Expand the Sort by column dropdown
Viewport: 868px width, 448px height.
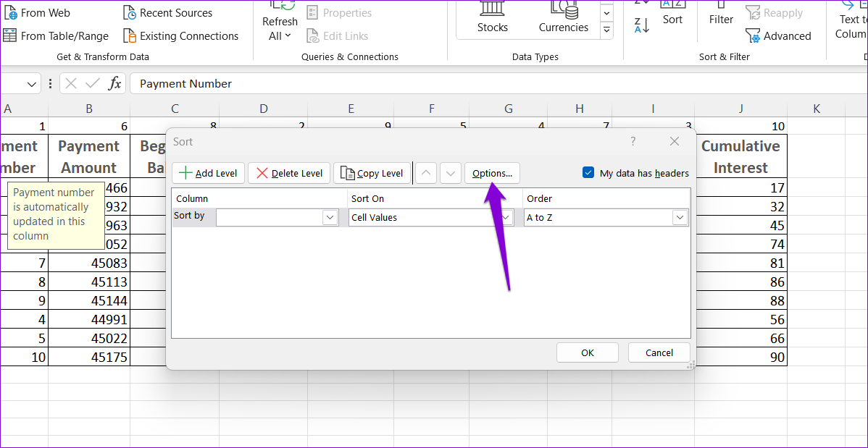pyautogui.click(x=330, y=217)
